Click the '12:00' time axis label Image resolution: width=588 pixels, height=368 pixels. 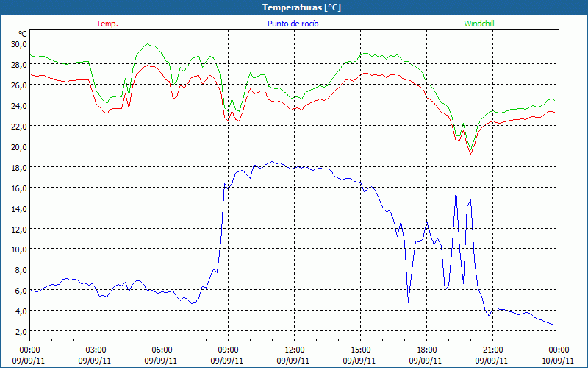click(x=295, y=350)
